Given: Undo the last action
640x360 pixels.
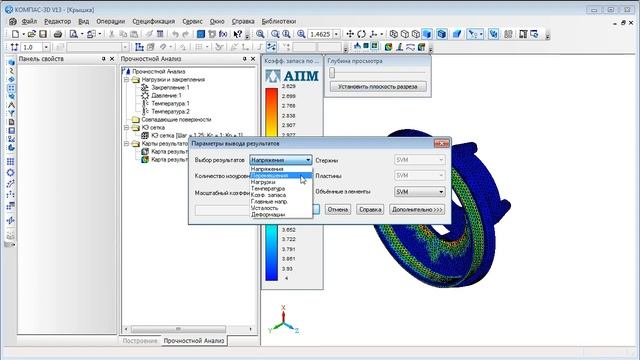Looking at the screenshot, I should pos(175,34).
